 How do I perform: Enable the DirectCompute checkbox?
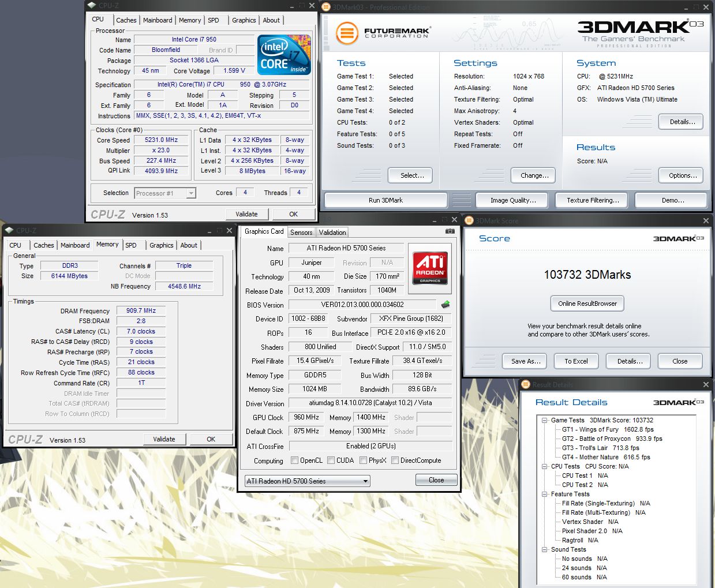point(395,460)
